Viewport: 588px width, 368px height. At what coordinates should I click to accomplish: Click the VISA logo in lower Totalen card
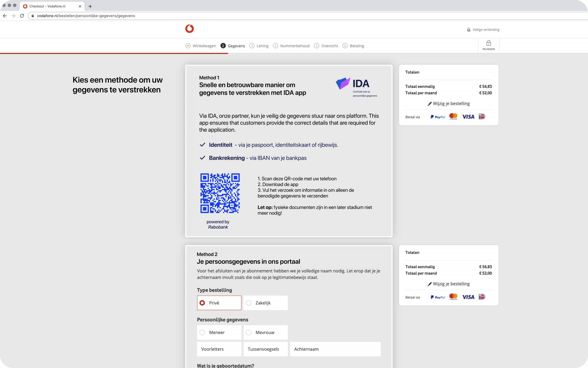click(x=468, y=297)
